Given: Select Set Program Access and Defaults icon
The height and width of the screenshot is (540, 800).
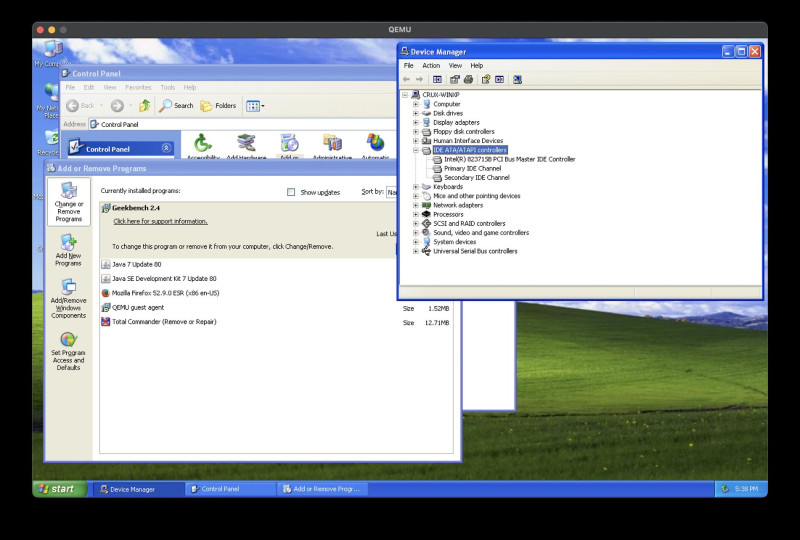Looking at the screenshot, I should pos(68,351).
